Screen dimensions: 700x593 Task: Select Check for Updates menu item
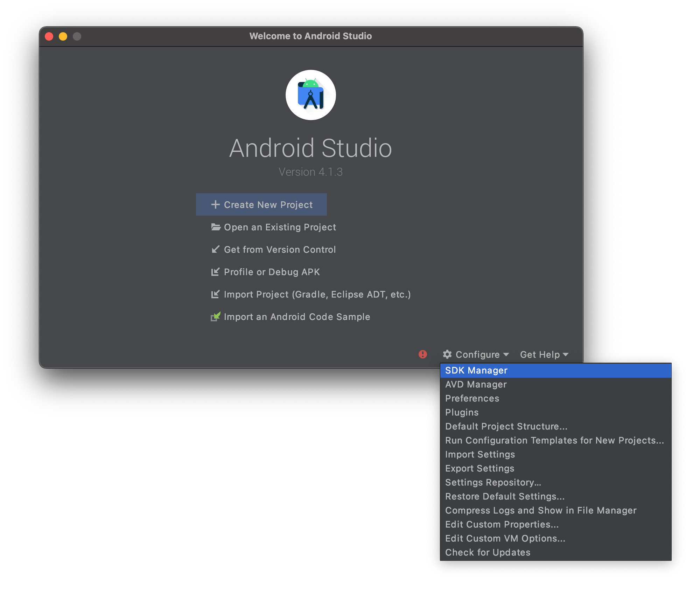[x=488, y=552]
